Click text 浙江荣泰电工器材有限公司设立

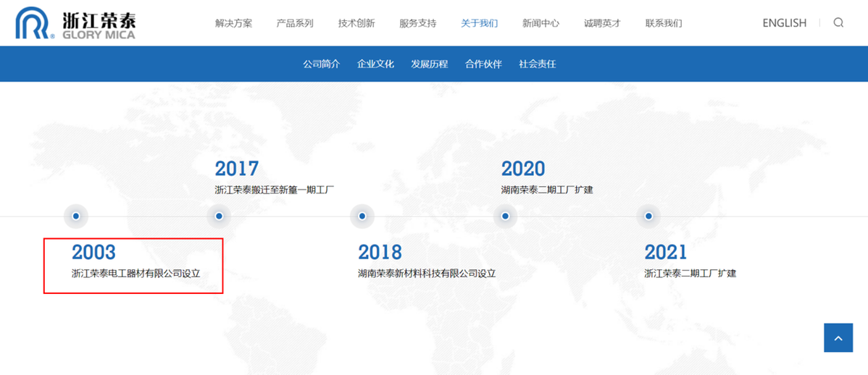coord(135,273)
